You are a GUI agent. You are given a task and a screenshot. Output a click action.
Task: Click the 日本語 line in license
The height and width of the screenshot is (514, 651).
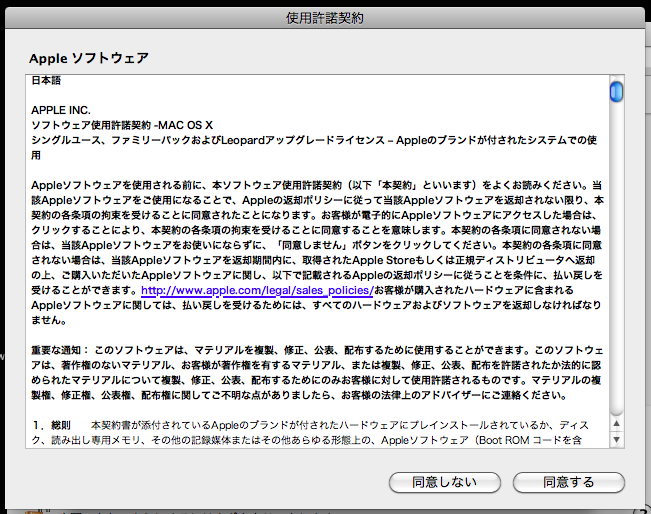pos(46,81)
